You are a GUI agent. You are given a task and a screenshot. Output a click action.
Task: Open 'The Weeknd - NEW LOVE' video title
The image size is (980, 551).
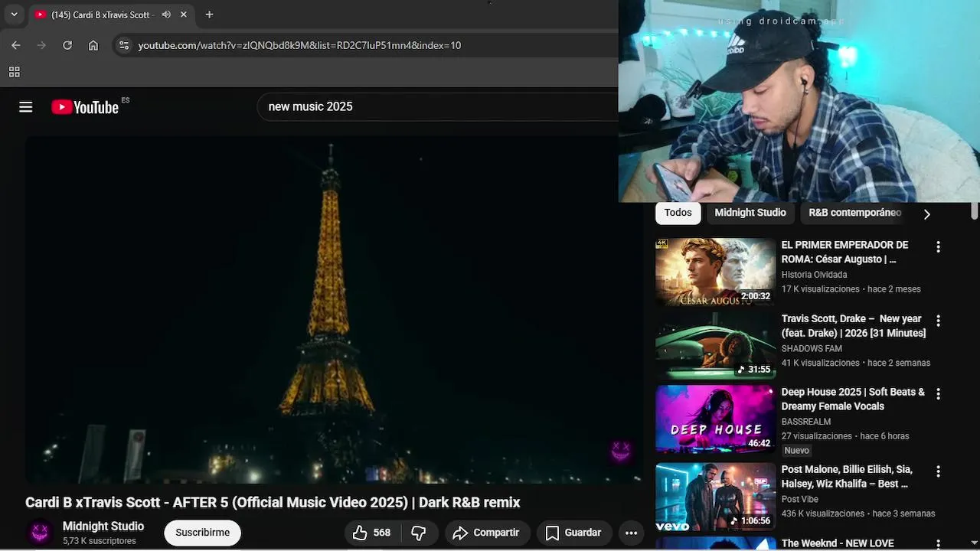(x=838, y=543)
